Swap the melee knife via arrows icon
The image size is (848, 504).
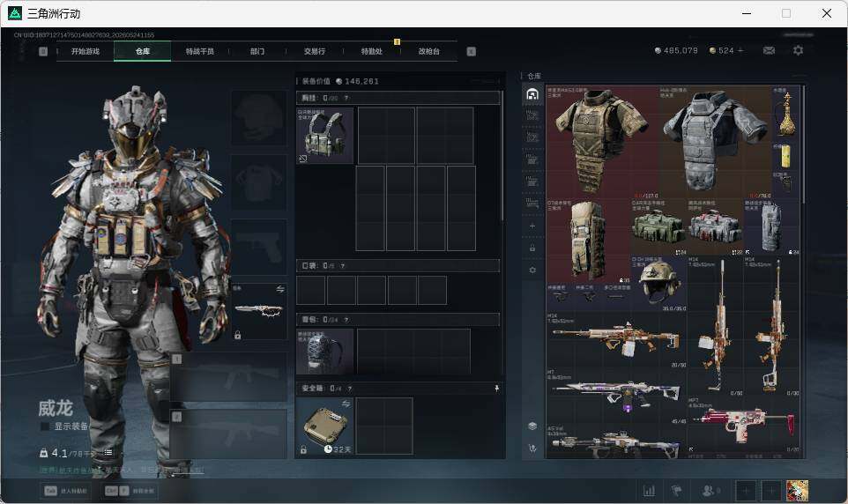pos(280,289)
